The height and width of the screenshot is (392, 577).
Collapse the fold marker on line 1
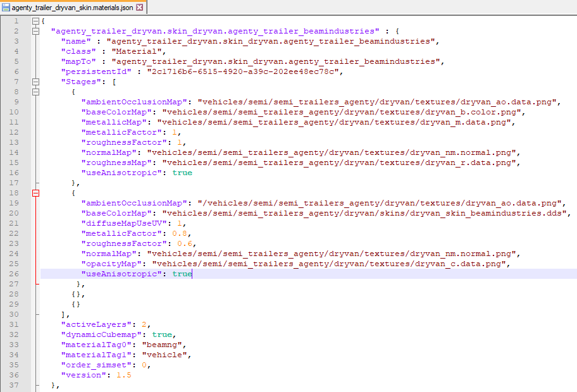[35, 21]
